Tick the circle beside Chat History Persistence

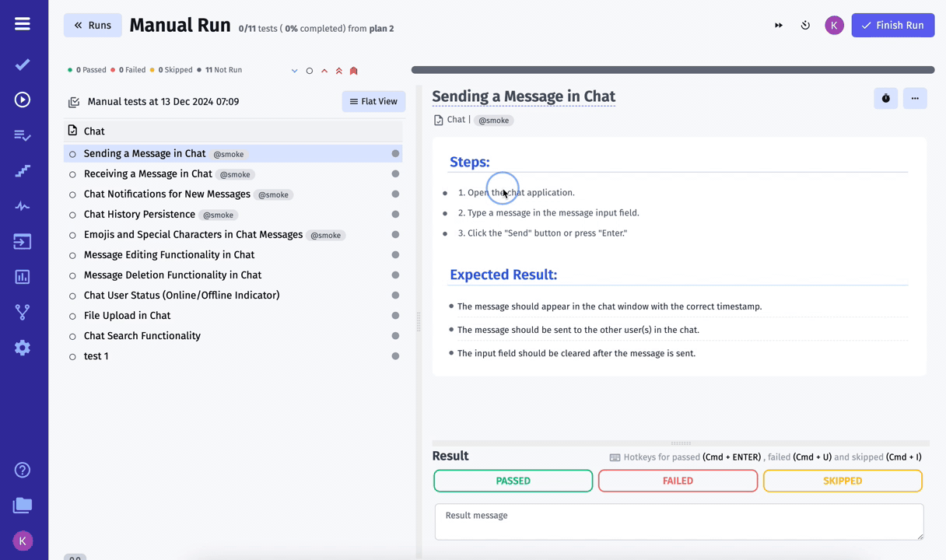pyautogui.click(x=72, y=215)
